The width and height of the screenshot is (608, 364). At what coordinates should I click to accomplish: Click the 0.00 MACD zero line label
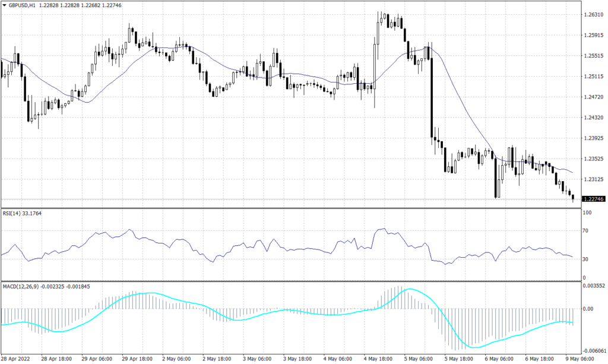pyautogui.click(x=588, y=308)
